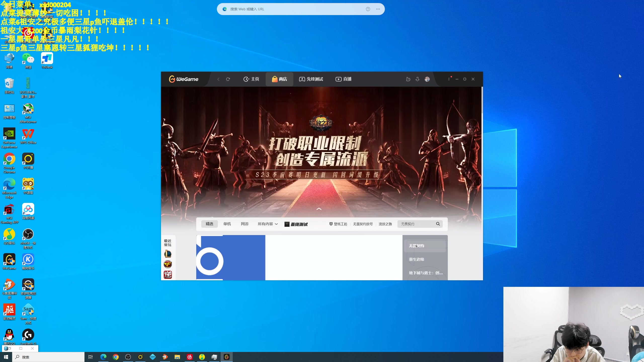The image size is (644, 362).
Task: Click the icon left of the WeGame download arrow
Action: pyautogui.click(x=408, y=79)
